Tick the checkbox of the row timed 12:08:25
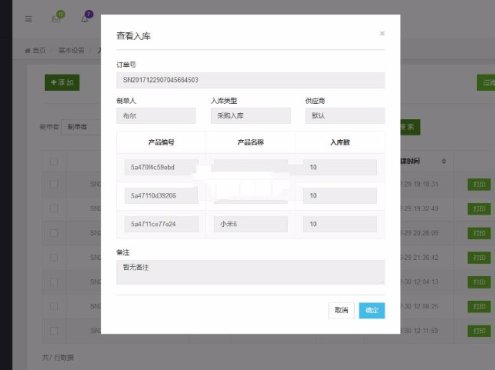495x370 pixels. click(54, 307)
